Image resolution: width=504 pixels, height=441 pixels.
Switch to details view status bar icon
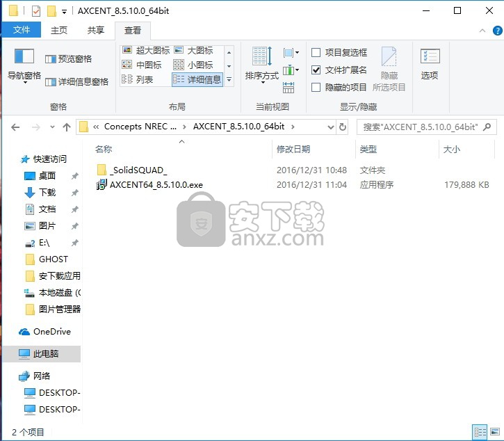(x=480, y=432)
